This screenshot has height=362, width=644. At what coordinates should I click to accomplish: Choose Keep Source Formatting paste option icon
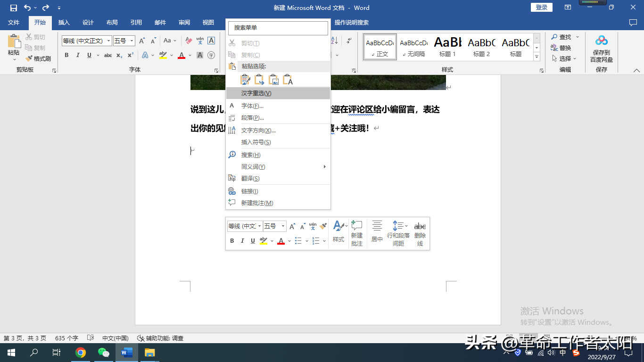tap(245, 80)
